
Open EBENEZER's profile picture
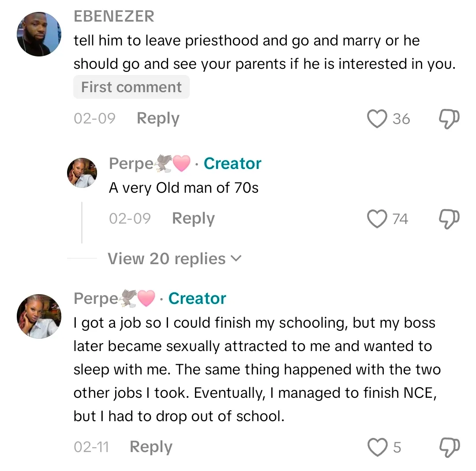click(39, 34)
